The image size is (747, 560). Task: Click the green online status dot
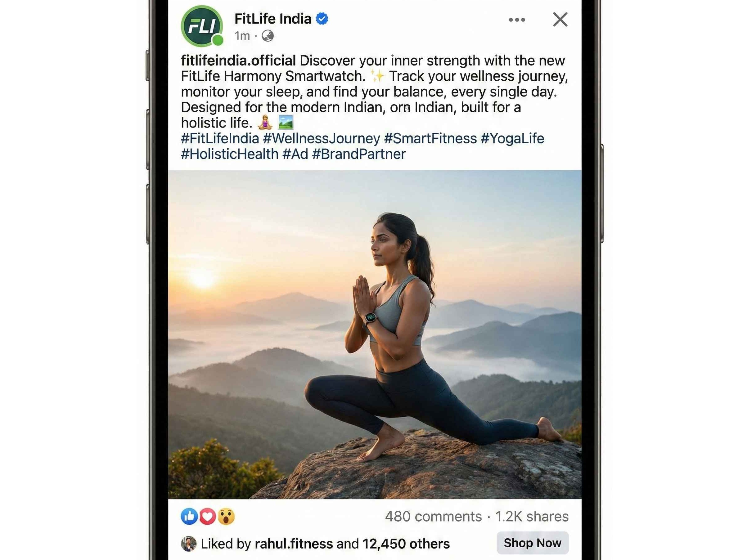pos(218,40)
